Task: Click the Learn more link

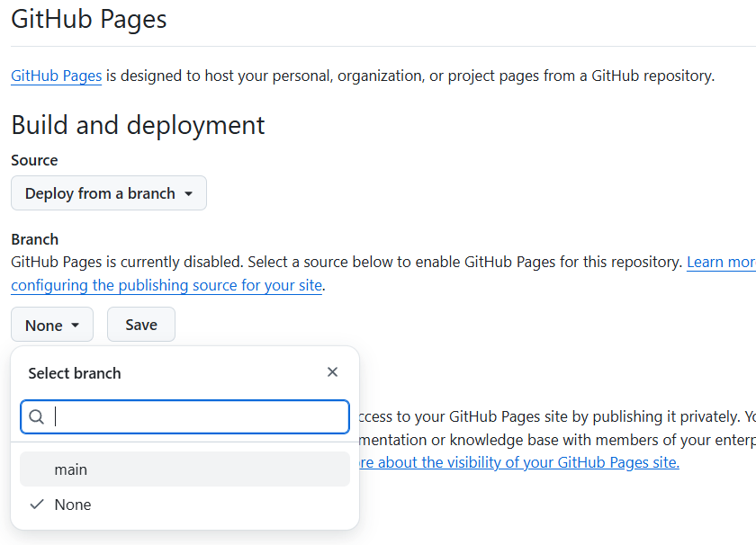Action: 720,262
